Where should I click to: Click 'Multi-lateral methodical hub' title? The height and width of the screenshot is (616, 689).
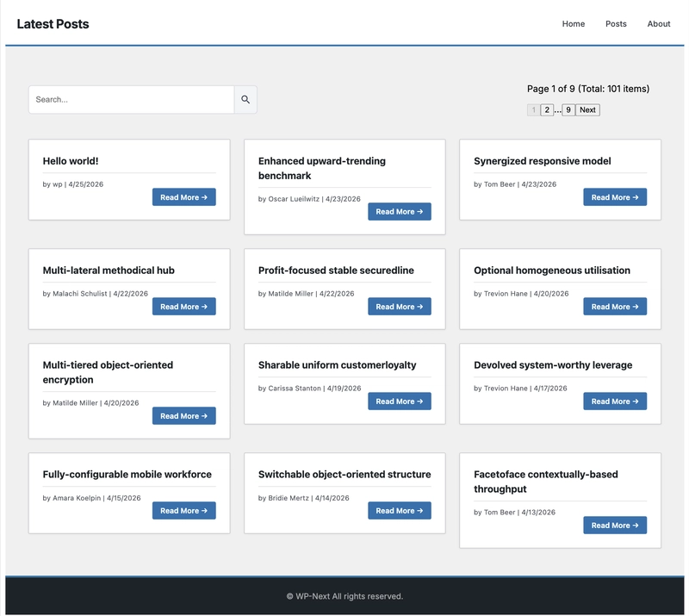click(x=109, y=271)
